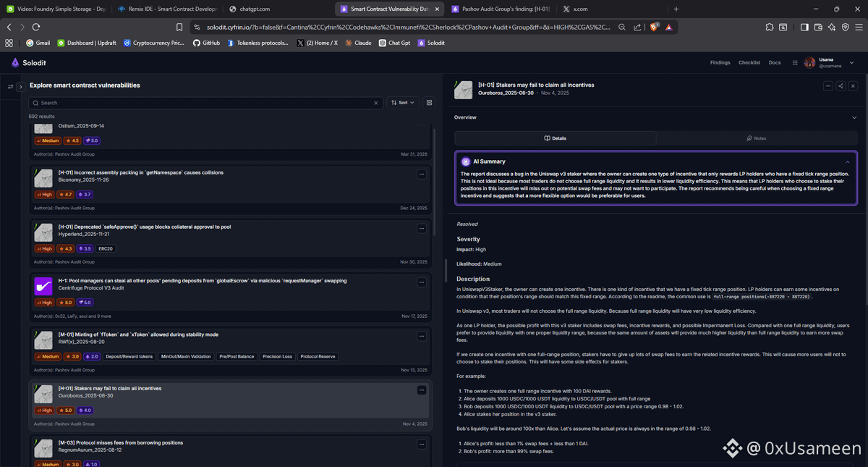Click the solodit.cyfrin.io address bar
The height and width of the screenshot is (467, 868).
(409, 27)
